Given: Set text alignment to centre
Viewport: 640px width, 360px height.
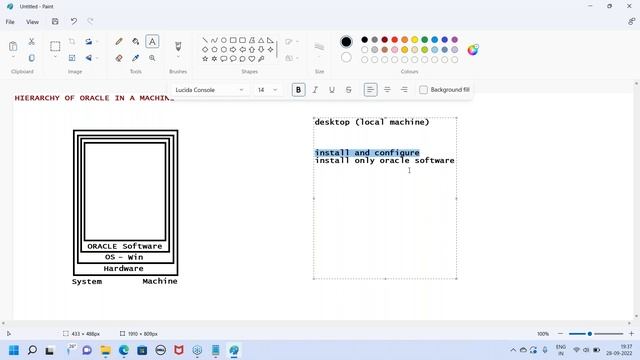Looking at the screenshot, I should click(x=387, y=90).
